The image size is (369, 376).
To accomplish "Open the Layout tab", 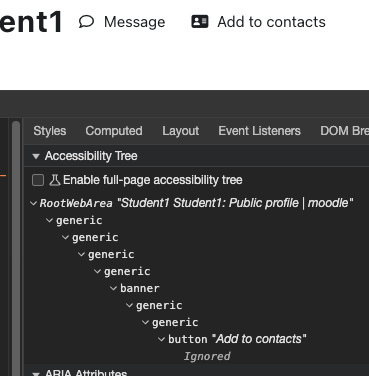I will click(181, 131).
